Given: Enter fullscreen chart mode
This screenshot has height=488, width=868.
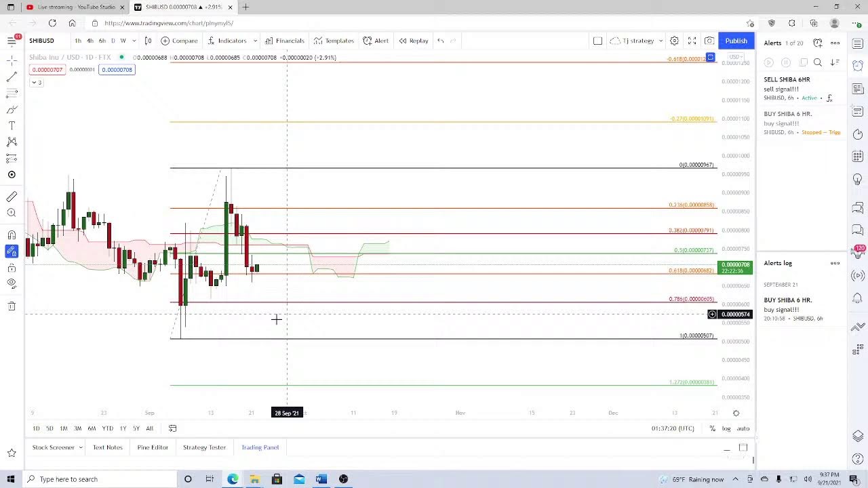Looking at the screenshot, I should 692,41.
